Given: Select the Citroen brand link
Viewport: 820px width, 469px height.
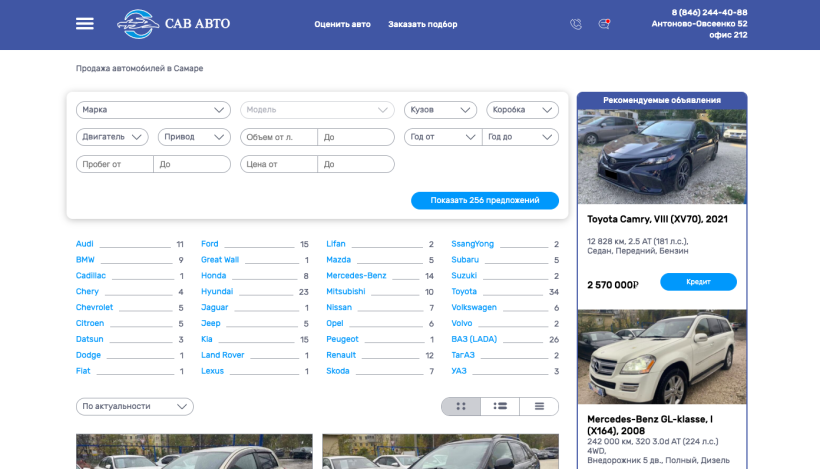Looking at the screenshot, I should coord(89,323).
